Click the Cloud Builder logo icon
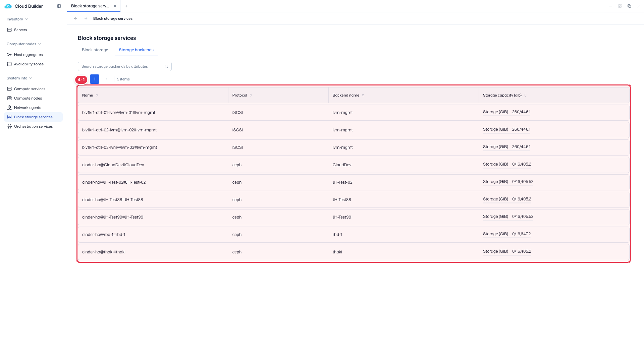This screenshot has height=362, width=644. point(8,6)
